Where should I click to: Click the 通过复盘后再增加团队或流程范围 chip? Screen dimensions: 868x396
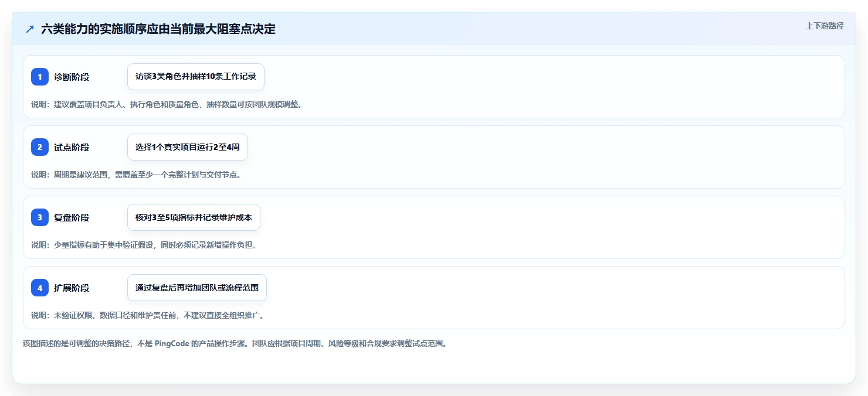click(197, 288)
